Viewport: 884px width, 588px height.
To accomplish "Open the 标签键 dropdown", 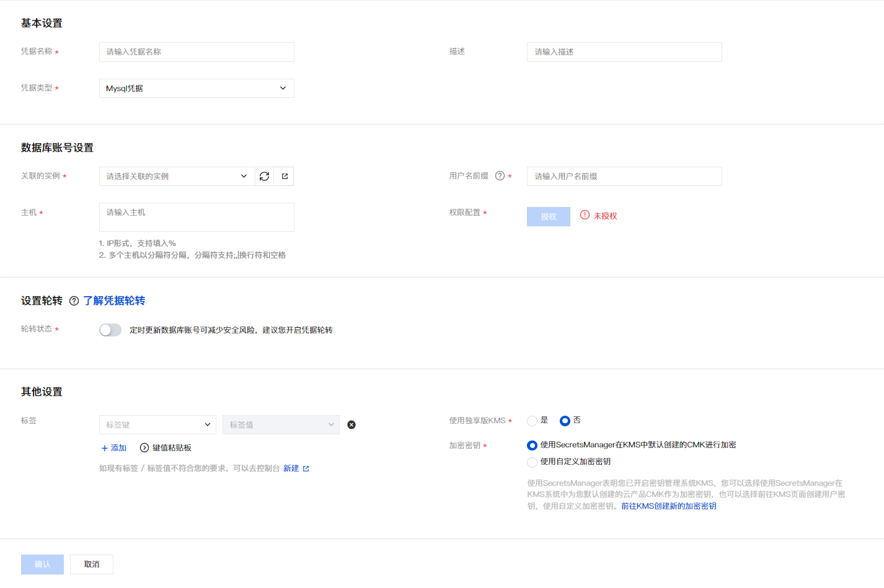I will (157, 425).
